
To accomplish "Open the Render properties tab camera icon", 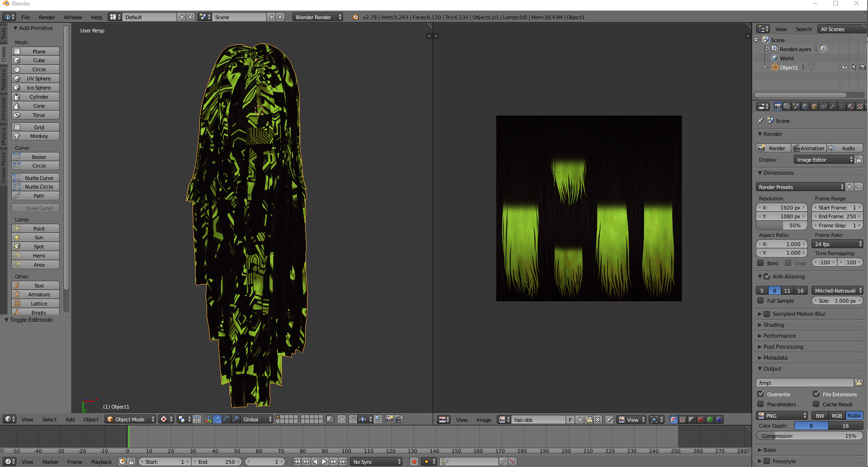I will coord(778,106).
